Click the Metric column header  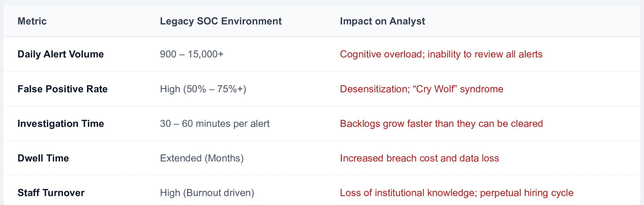[32, 21]
